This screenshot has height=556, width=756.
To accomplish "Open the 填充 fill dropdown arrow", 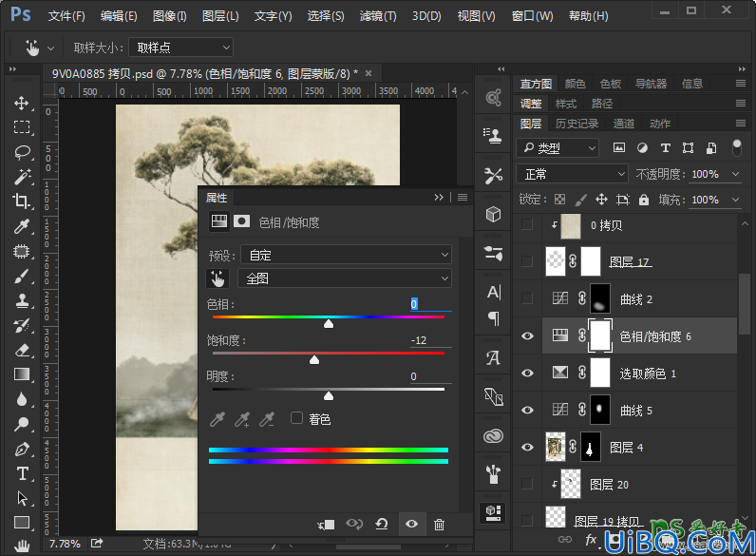I will 736,200.
